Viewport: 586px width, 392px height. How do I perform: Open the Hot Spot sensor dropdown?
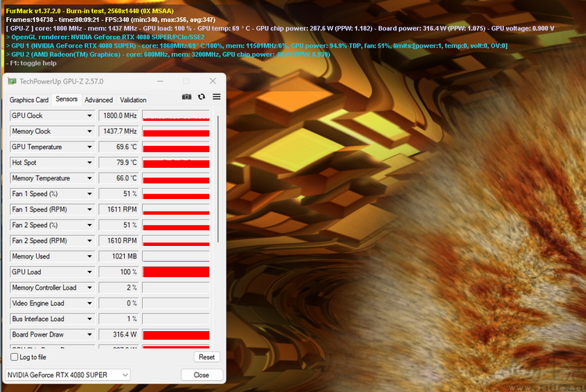click(x=89, y=162)
